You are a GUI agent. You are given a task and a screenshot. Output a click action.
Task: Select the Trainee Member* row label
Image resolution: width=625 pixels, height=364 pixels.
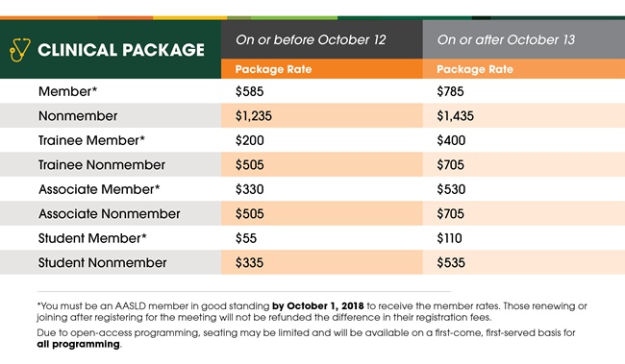[91, 140]
